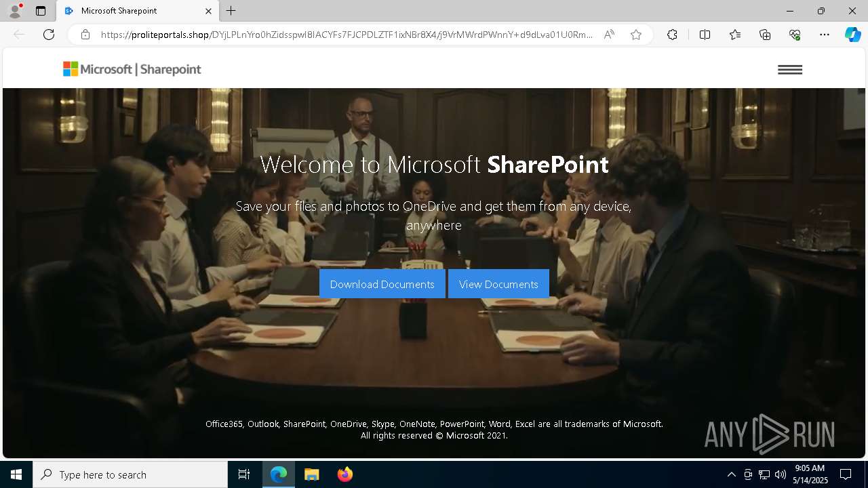The image size is (868, 488).
Task: Add page to favorites star icon
Action: [x=636, y=35]
